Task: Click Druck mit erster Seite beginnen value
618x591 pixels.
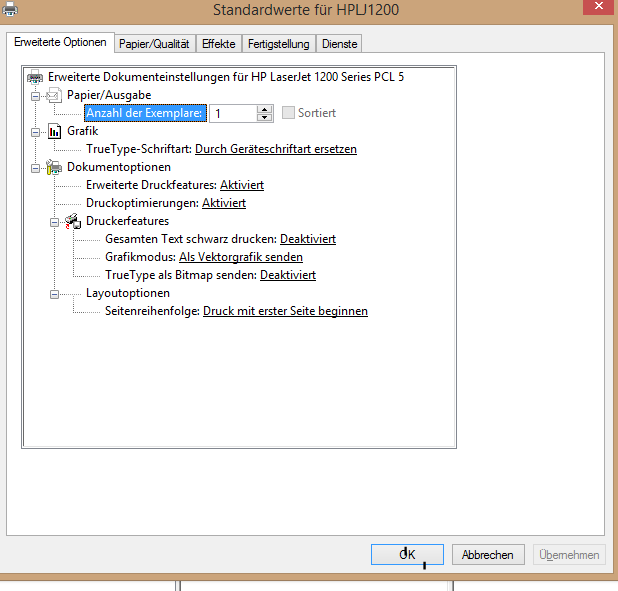Action: tap(285, 311)
